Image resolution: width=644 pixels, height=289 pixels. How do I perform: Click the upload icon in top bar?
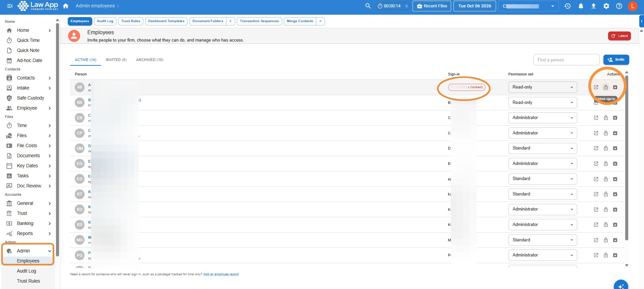pyautogui.click(x=593, y=6)
